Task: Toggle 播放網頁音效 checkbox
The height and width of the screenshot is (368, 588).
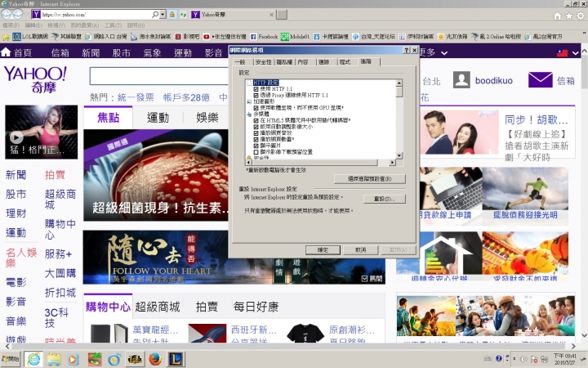Action: click(256, 133)
